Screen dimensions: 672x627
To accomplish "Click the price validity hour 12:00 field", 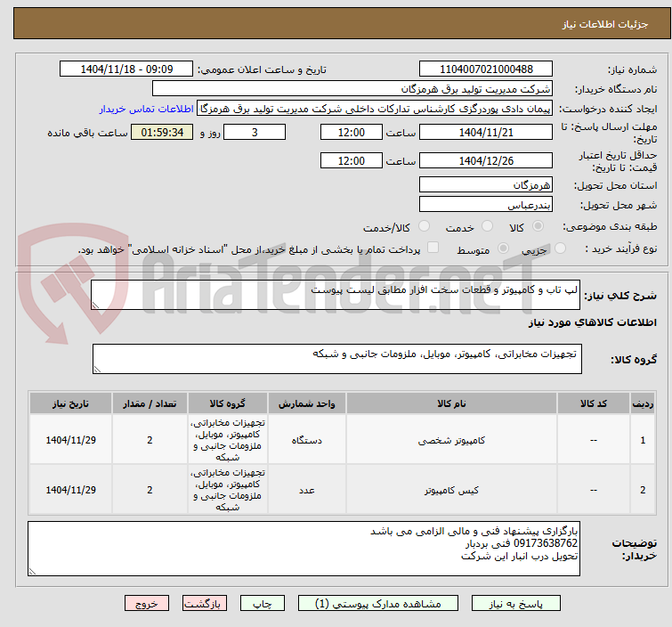I will tap(352, 161).
